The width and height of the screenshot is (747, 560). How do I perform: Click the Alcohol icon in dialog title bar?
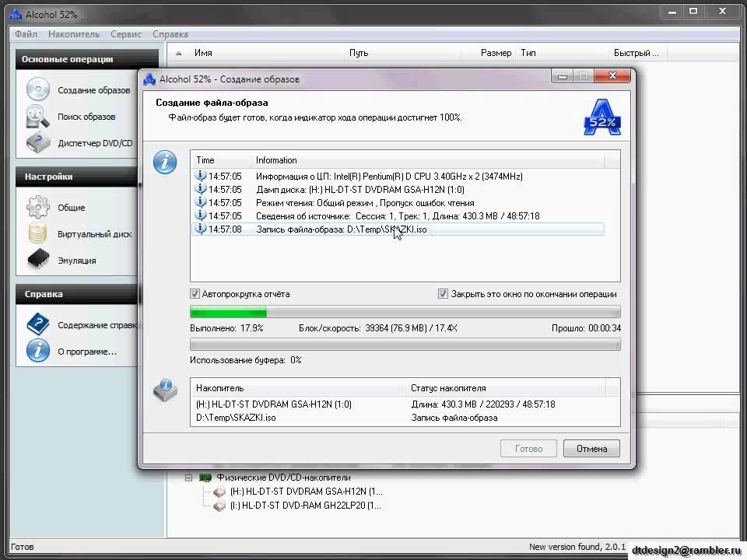(149, 79)
